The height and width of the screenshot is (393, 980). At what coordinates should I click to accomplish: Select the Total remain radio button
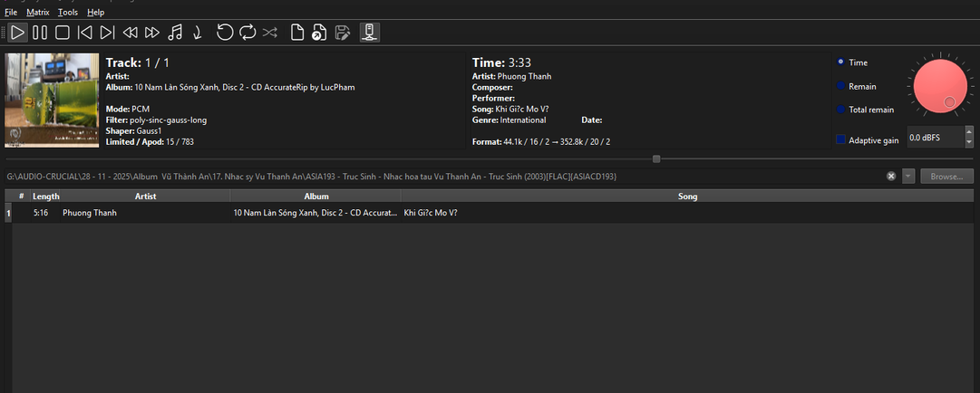pos(840,110)
